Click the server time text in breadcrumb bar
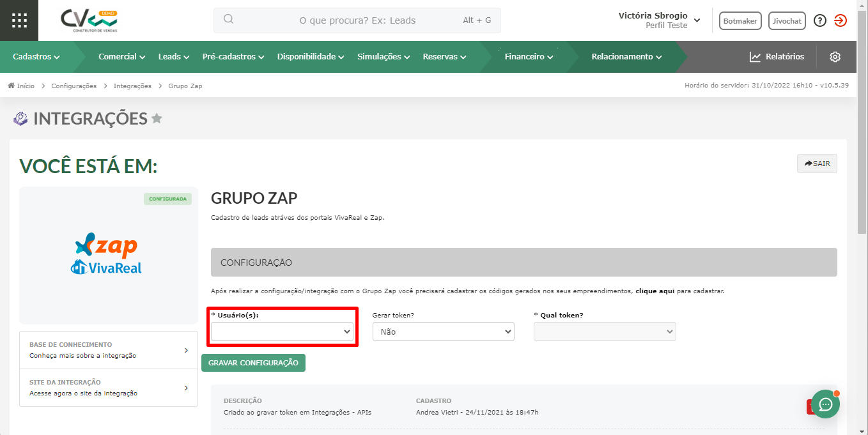Image resolution: width=868 pixels, height=435 pixels. pyautogui.click(x=766, y=86)
